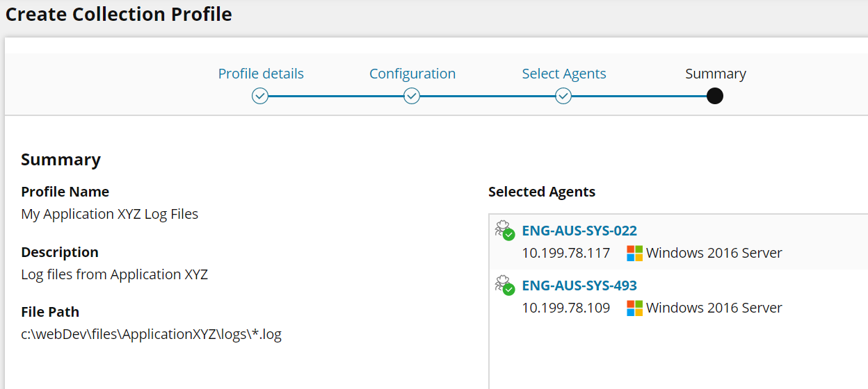The image size is (868, 389).
Task: Click profile name My Application XYZ Log Files
Action: tap(110, 214)
